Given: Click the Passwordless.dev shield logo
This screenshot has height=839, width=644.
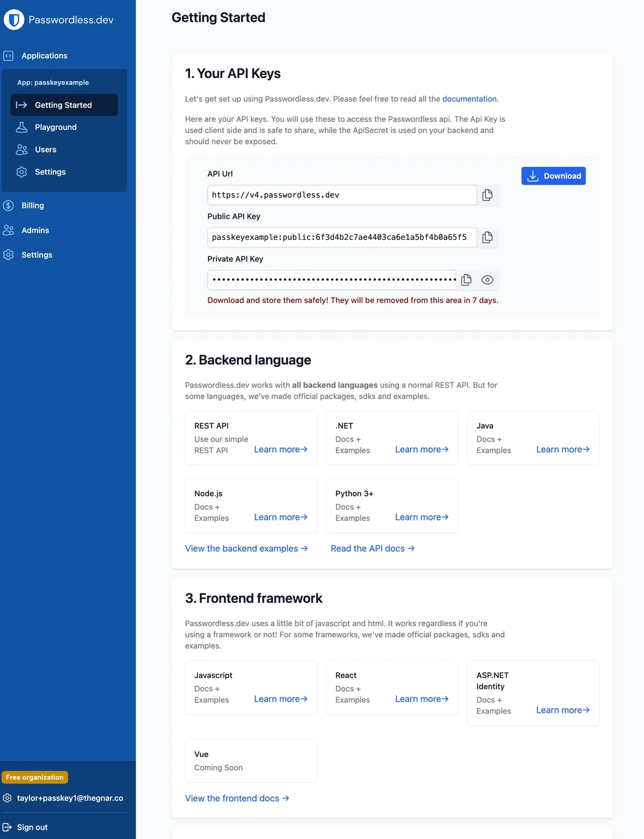Looking at the screenshot, I should (14, 20).
